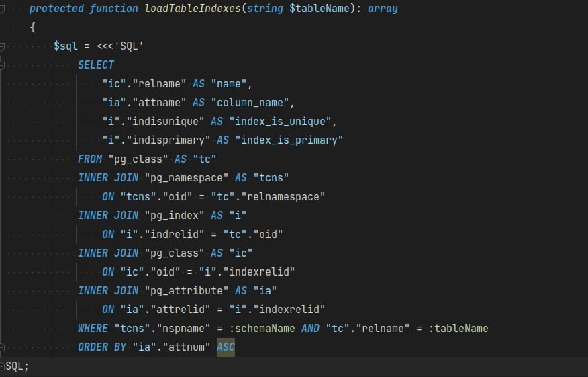This screenshot has height=377, width=588.
Task: Click the :tableName placeholder
Action: tap(458, 328)
